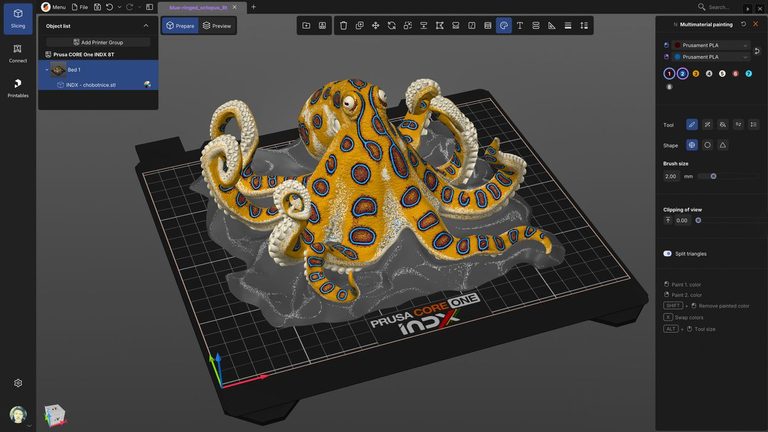Click the Clipping of view slider handle
The height and width of the screenshot is (432, 768).
click(698, 220)
